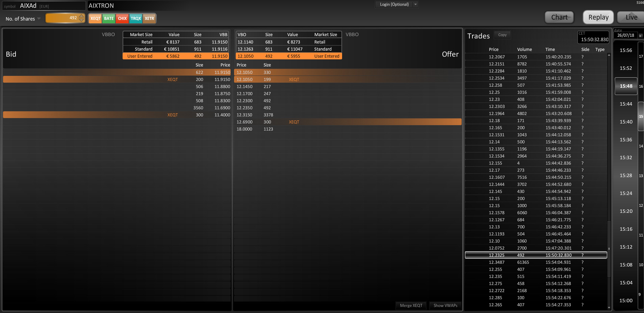Click the User Entered row in offer summary
The image size is (644, 313).
tap(289, 56)
